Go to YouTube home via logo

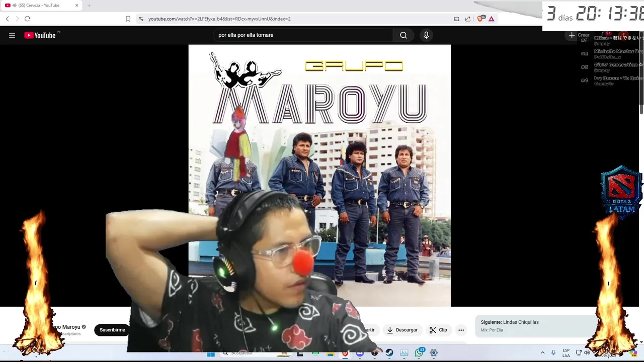coord(40,35)
